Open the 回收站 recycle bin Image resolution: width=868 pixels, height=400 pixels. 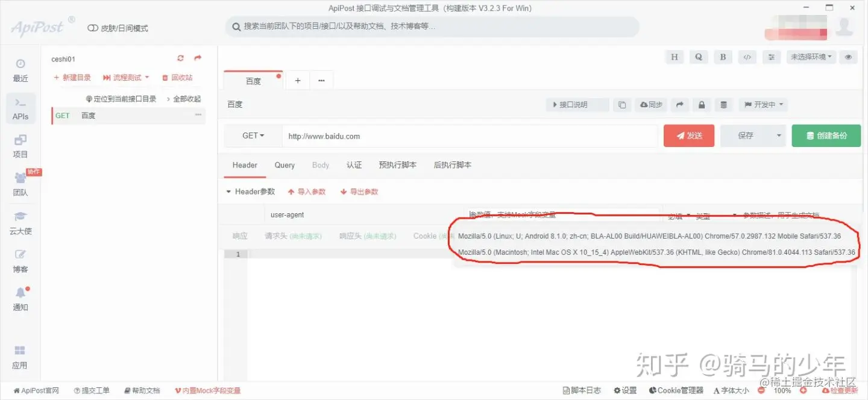pos(177,78)
